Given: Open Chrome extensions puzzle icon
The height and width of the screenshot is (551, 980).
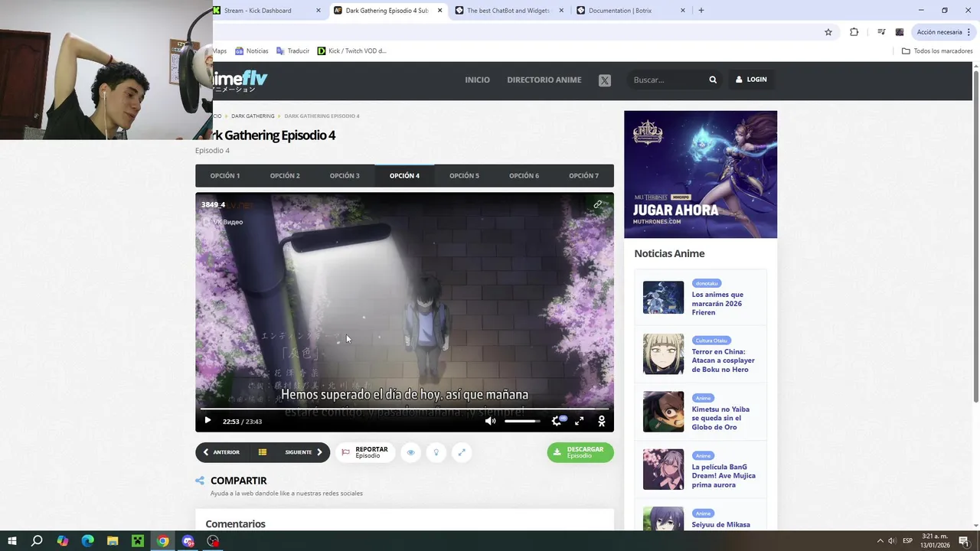Looking at the screenshot, I should click(x=854, y=32).
